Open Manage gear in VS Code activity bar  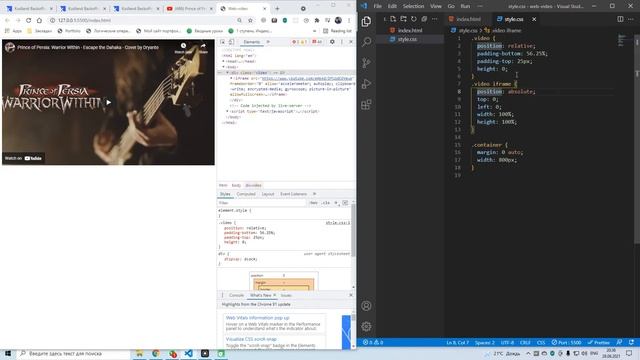click(366, 326)
